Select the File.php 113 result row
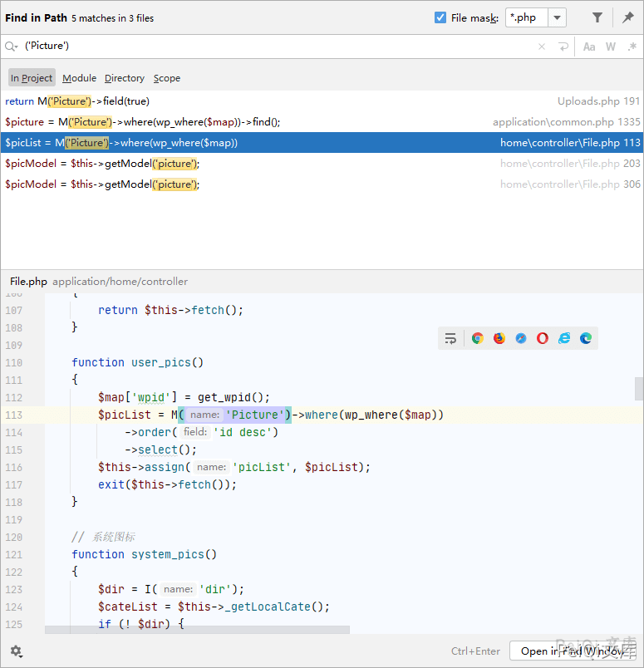The height and width of the screenshot is (668, 644). [322, 143]
